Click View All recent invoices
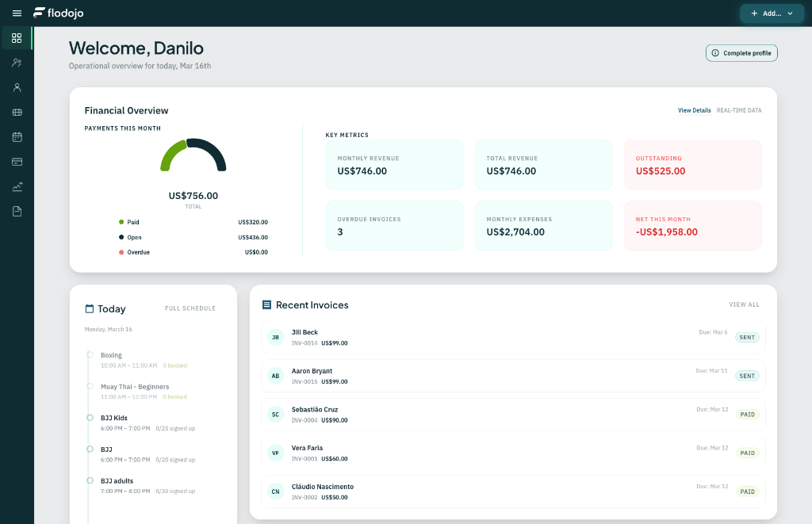 (744, 304)
